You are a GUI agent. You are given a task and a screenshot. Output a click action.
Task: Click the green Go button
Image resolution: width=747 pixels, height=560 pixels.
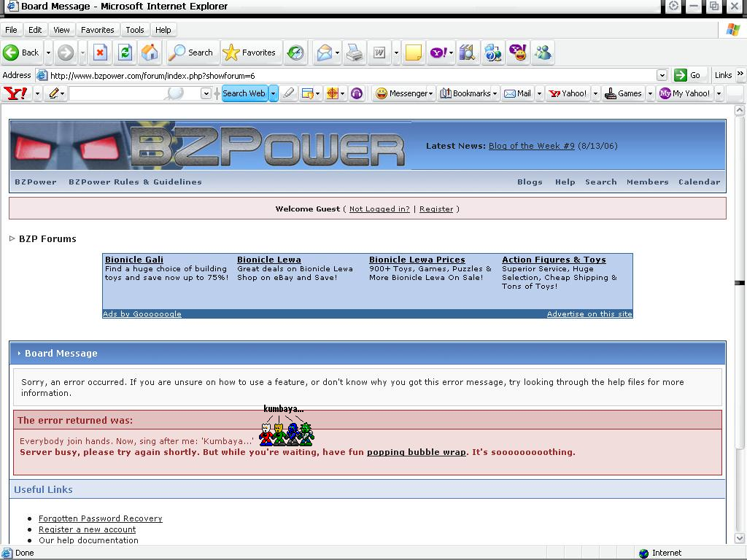point(687,75)
